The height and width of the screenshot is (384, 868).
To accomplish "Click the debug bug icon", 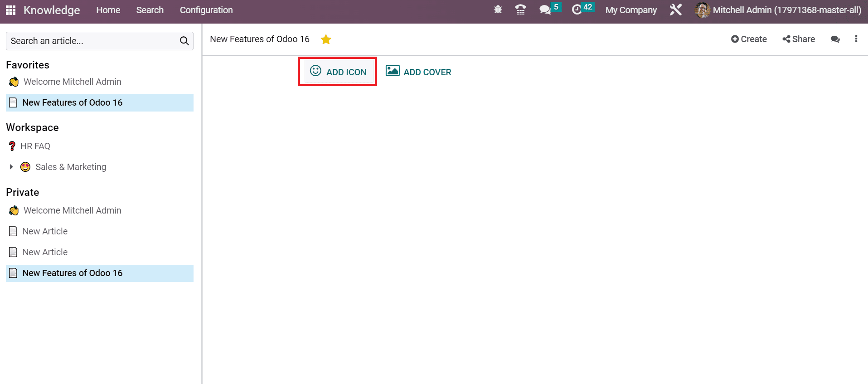I will (498, 10).
